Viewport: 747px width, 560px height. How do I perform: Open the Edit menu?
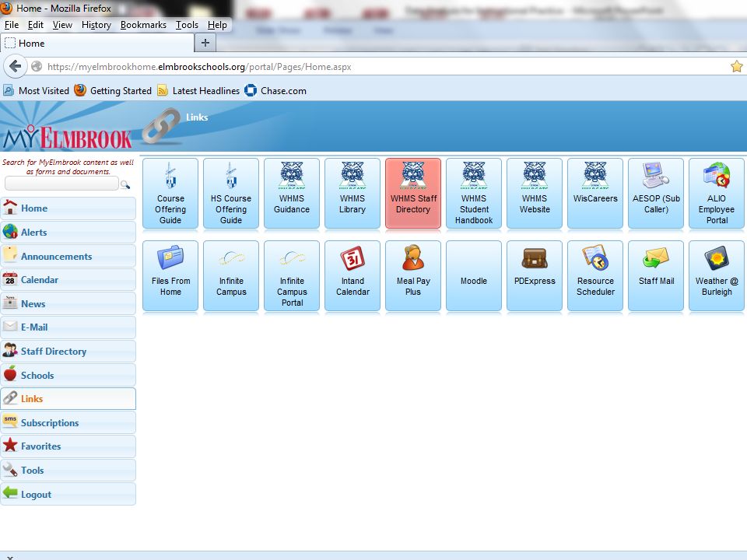coord(35,25)
